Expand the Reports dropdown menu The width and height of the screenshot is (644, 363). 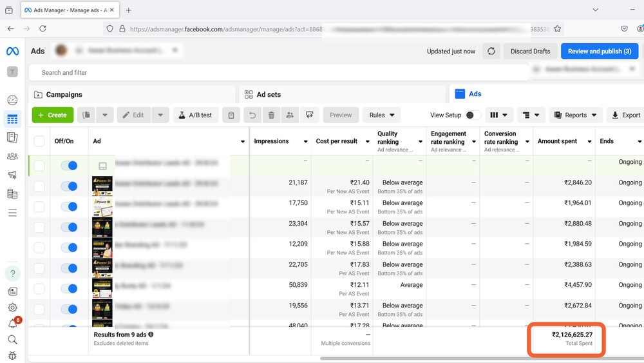tap(576, 115)
